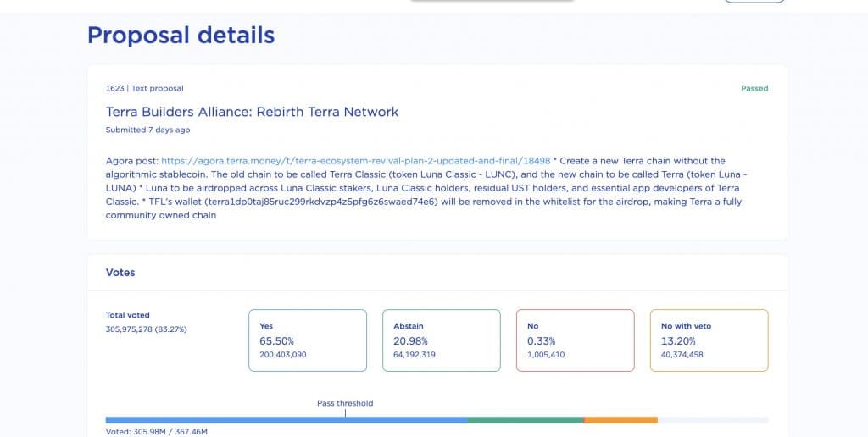Click the unfilled grey portion of vote bar
Screen dimensions: 868x437
pos(713,420)
